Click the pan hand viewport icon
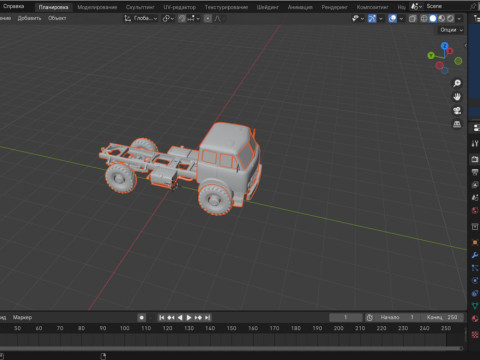 pos(457,97)
